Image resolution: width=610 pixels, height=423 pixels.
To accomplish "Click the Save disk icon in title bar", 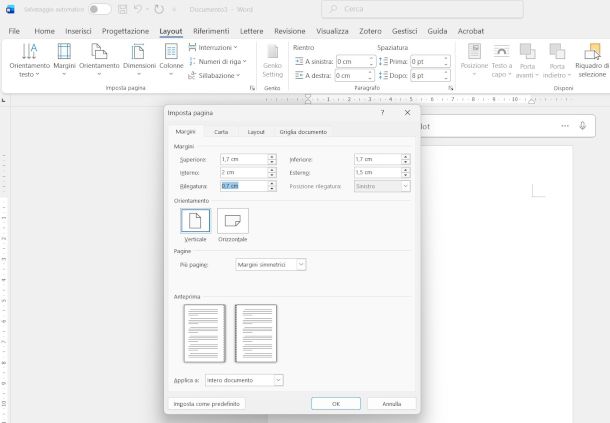I will 123,9.
